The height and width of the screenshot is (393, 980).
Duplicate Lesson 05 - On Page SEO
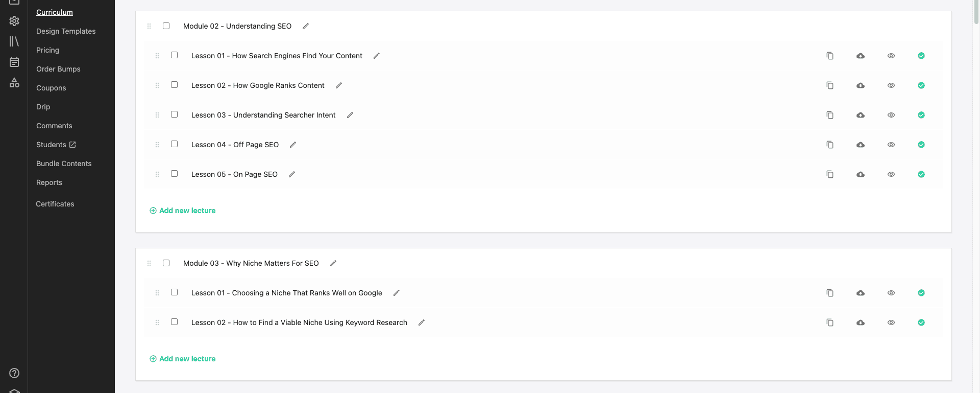[830, 174]
